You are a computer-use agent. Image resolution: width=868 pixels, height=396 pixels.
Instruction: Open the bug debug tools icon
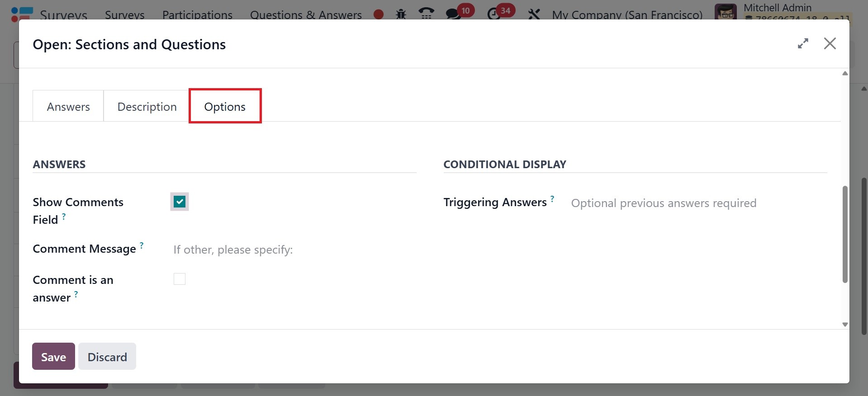click(x=401, y=14)
